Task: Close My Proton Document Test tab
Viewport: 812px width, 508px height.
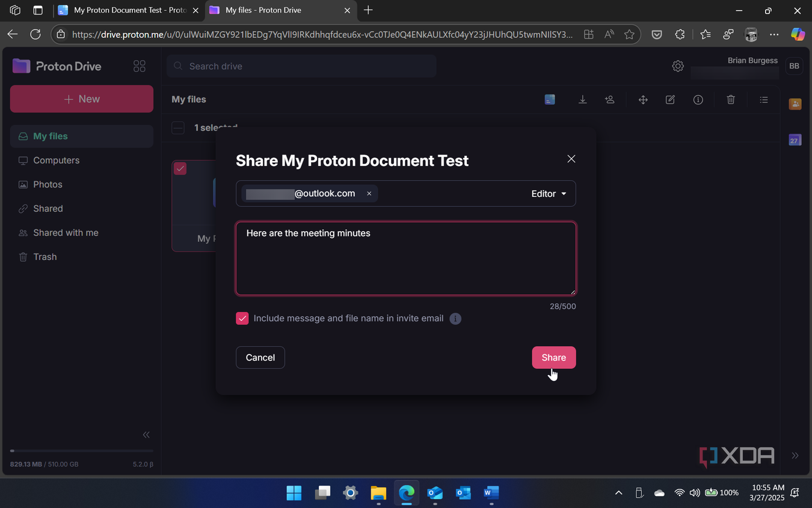Action: point(195,10)
